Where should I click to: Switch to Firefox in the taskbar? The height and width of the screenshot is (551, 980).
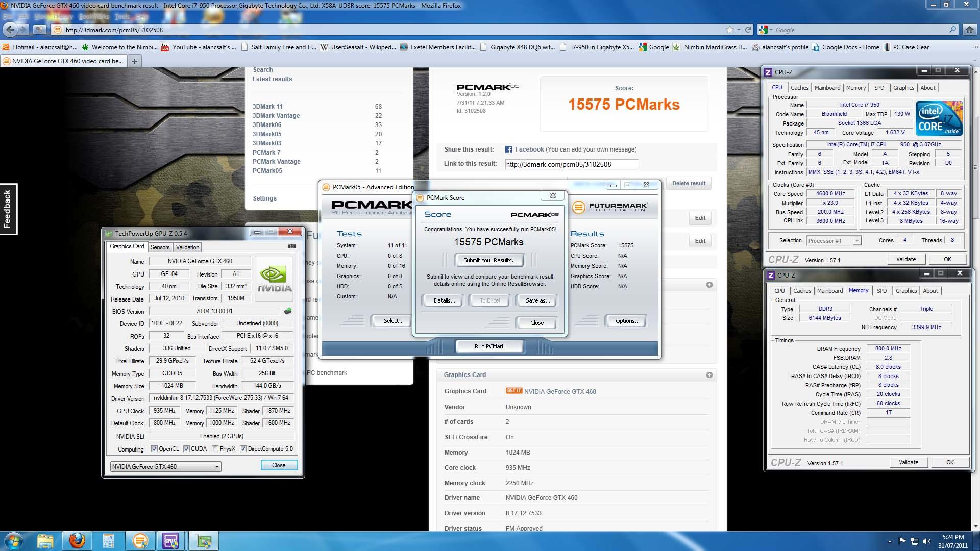click(77, 541)
